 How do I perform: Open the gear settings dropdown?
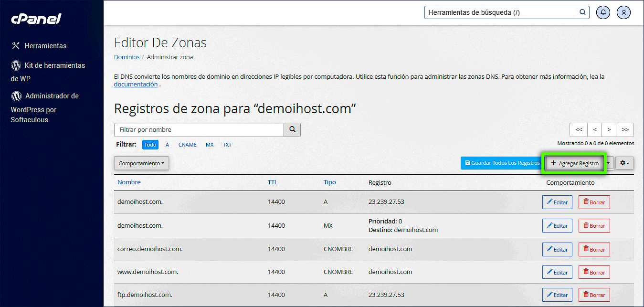pos(624,163)
